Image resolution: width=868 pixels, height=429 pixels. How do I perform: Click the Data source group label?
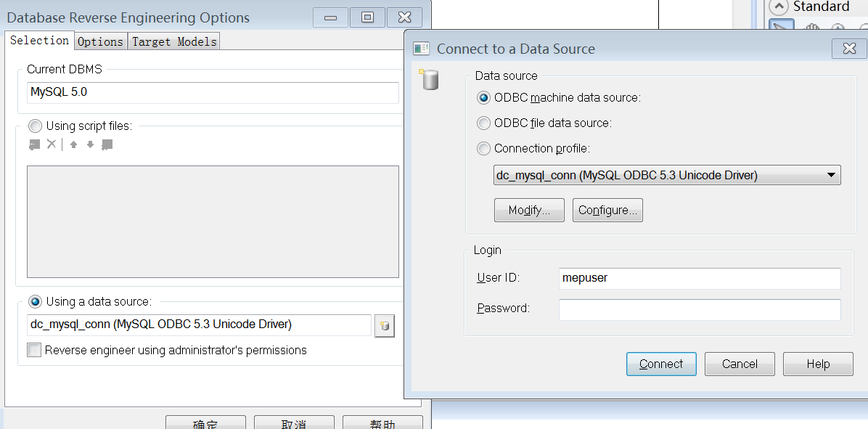click(506, 75)
